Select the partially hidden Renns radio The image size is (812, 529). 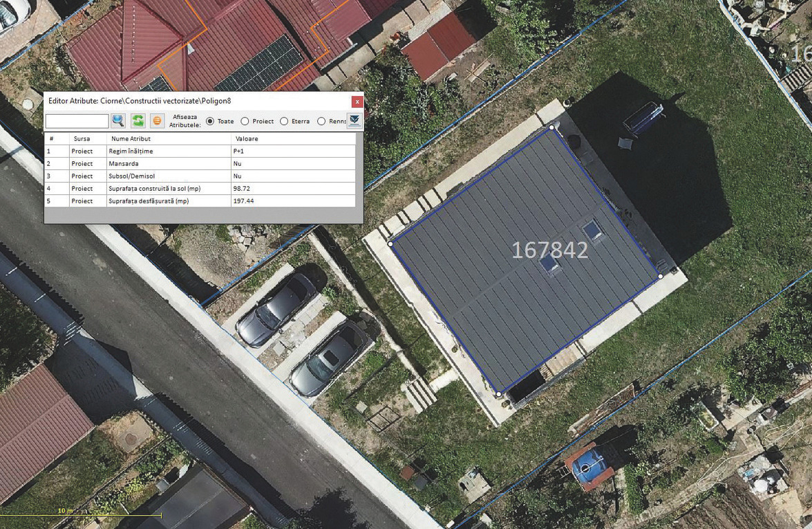(321, 122)
